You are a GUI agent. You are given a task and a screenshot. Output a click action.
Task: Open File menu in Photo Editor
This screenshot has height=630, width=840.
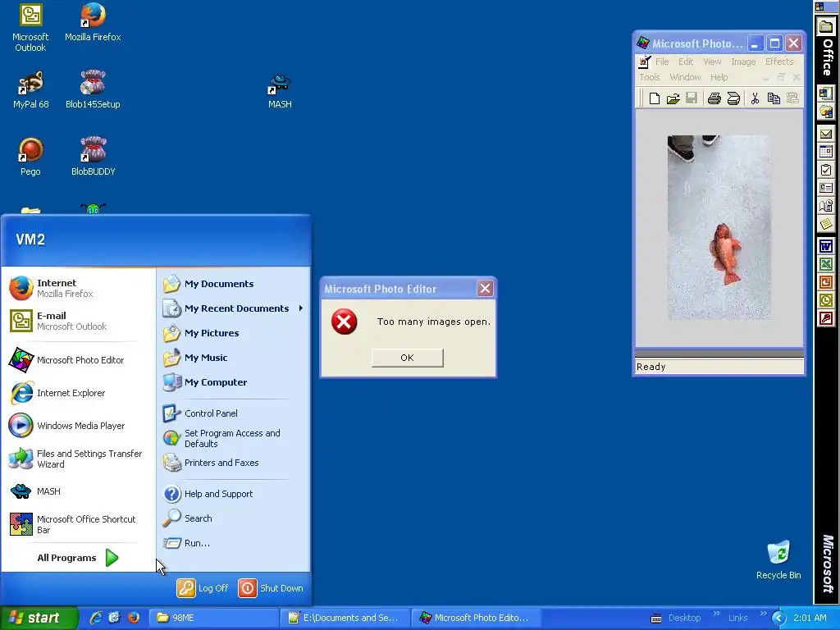pyautogui.click(x=662, y=62)
